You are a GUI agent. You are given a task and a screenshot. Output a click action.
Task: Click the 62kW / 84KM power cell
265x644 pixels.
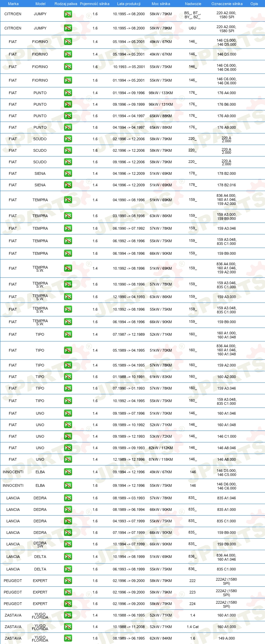point(161,638)
